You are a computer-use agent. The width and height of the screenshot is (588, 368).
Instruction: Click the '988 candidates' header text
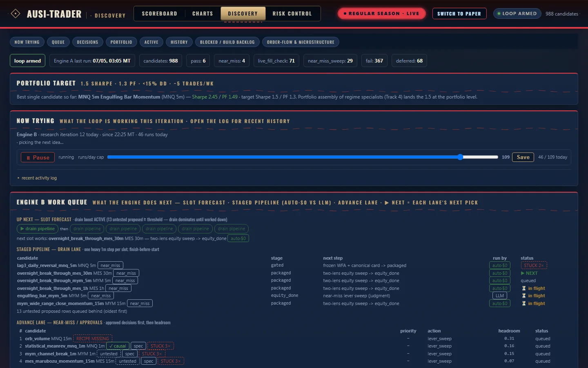(562, 13)
